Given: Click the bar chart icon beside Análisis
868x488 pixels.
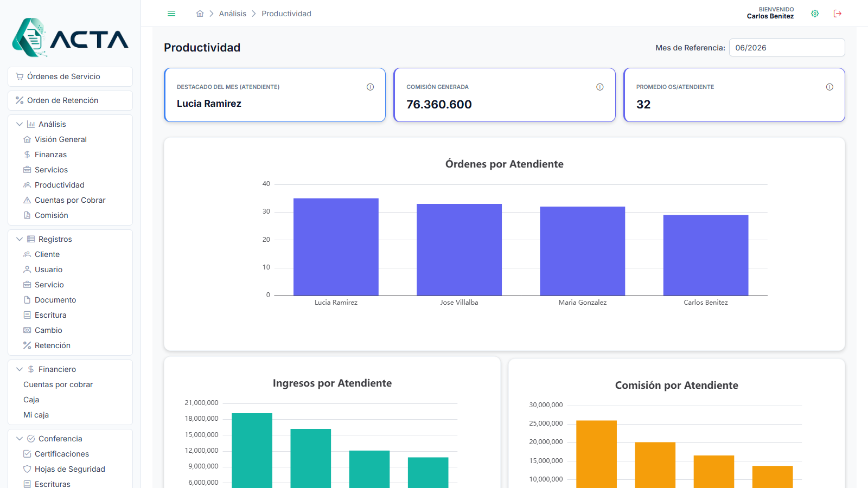Looking at the screenshot, I should tap(31, 124).
